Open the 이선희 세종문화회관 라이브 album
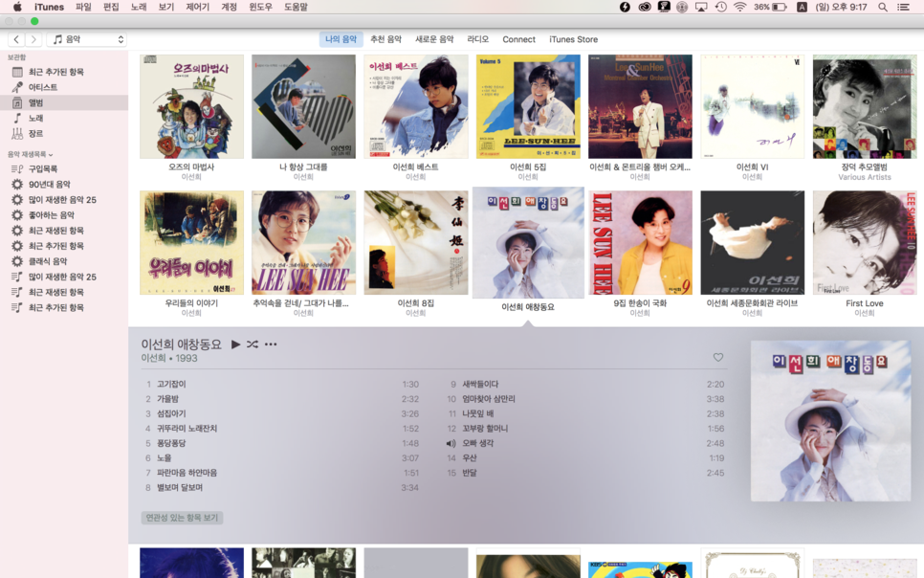 pos(753,242)
